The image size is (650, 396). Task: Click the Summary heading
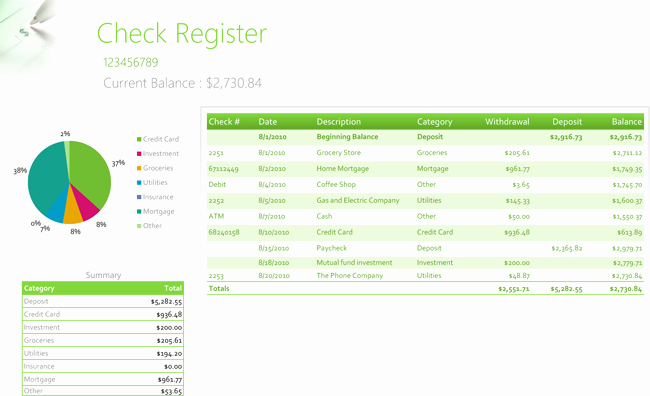(103, 275)
